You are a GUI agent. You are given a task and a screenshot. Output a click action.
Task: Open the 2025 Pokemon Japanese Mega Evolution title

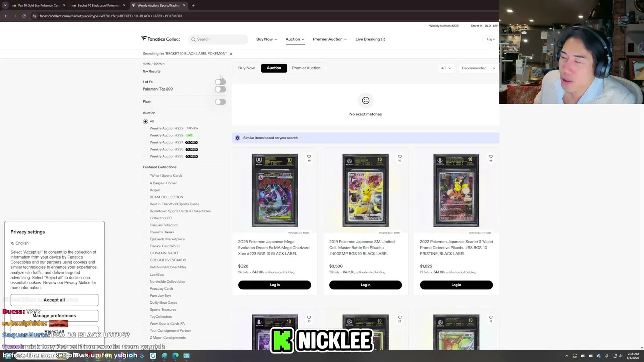click(274, 248)
